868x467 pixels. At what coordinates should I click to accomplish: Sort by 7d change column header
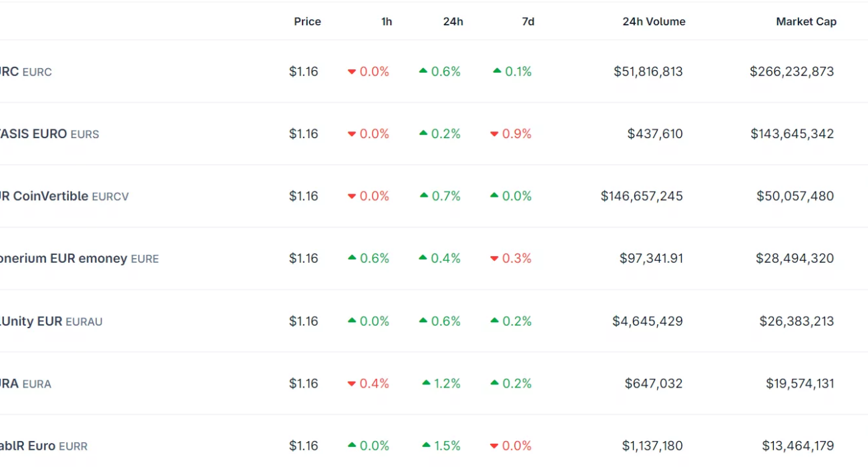pyautogui.click(x=527, y=22)
